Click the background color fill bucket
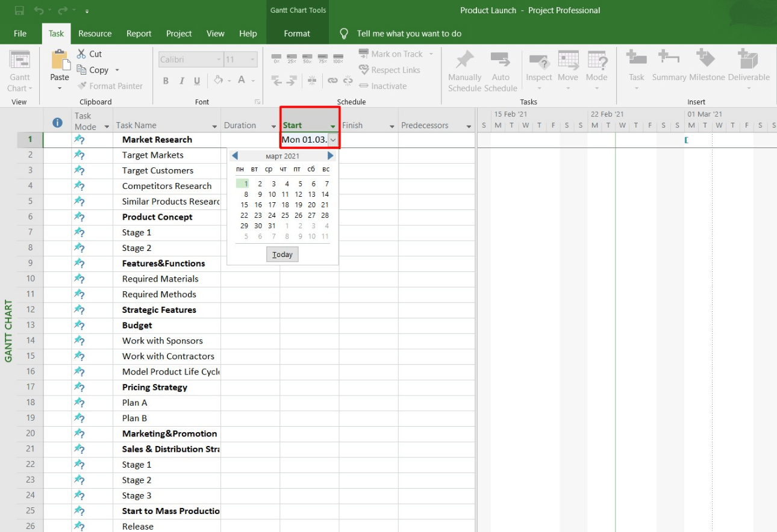The width and height of the screenshot is (777, 532). point(218,81)
